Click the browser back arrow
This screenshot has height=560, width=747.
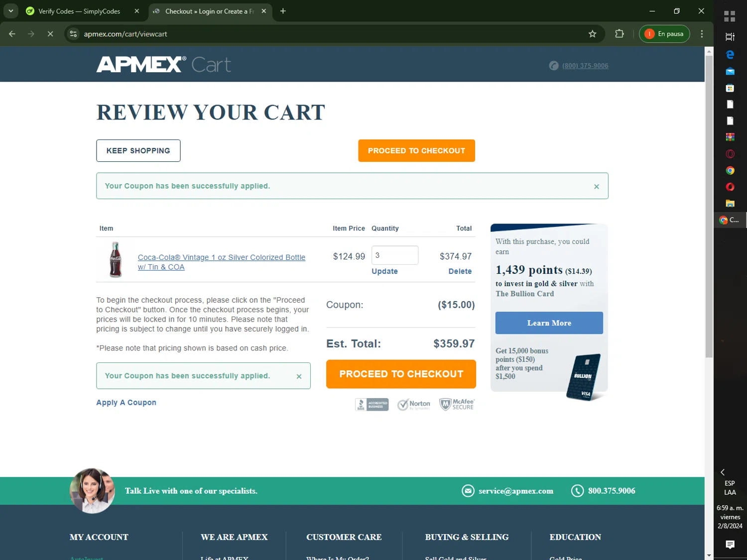pyautogui.click(x=12, y=34)
